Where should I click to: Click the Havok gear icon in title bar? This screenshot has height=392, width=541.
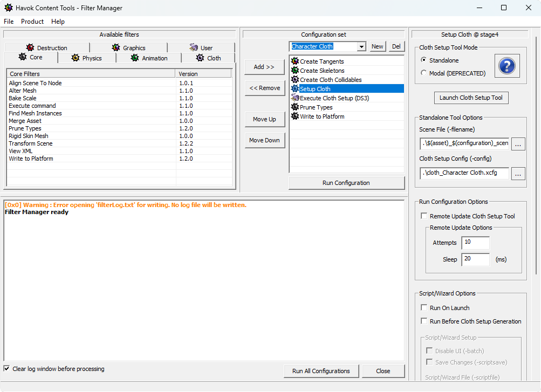9,8
